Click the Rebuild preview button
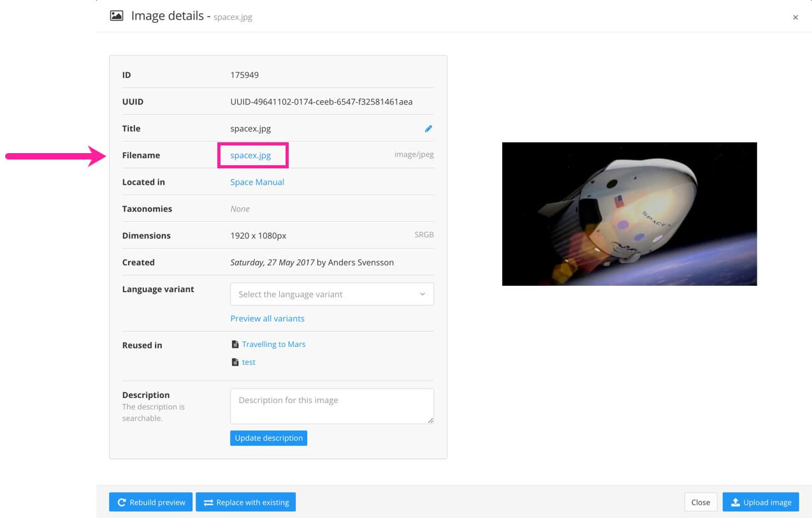Viewport: 812px width, 518px height. (x=150, y=502)
